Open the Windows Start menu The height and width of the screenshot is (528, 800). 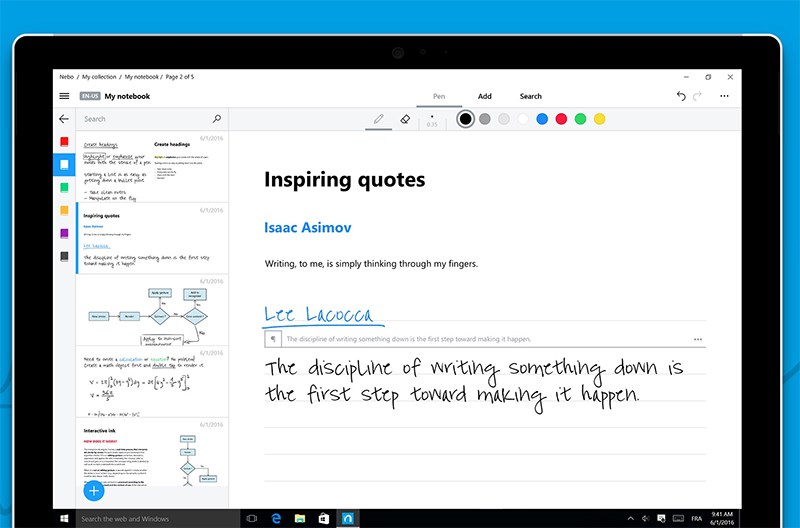tap(64, 518)
